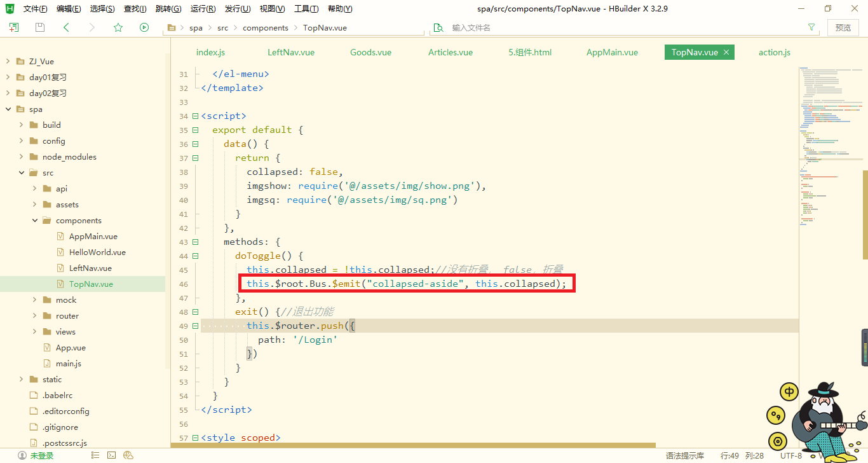Collapse the src folder
Screen dimensions: 868x463
pyautogui.click(x=21, y=173)
